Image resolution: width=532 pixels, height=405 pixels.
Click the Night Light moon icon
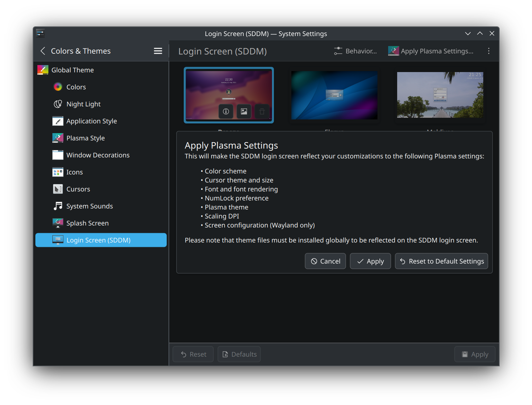(58, 104)
